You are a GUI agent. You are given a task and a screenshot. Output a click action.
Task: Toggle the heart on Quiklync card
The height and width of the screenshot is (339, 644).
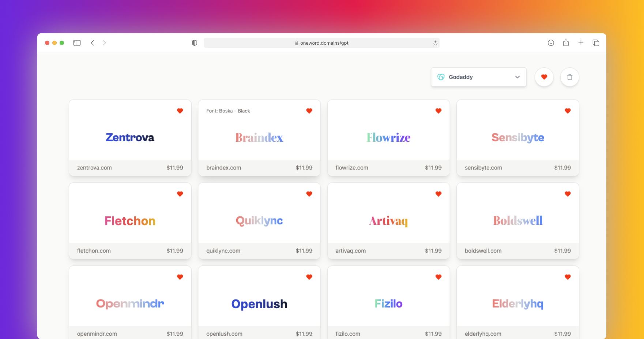[x=309, y=194]
